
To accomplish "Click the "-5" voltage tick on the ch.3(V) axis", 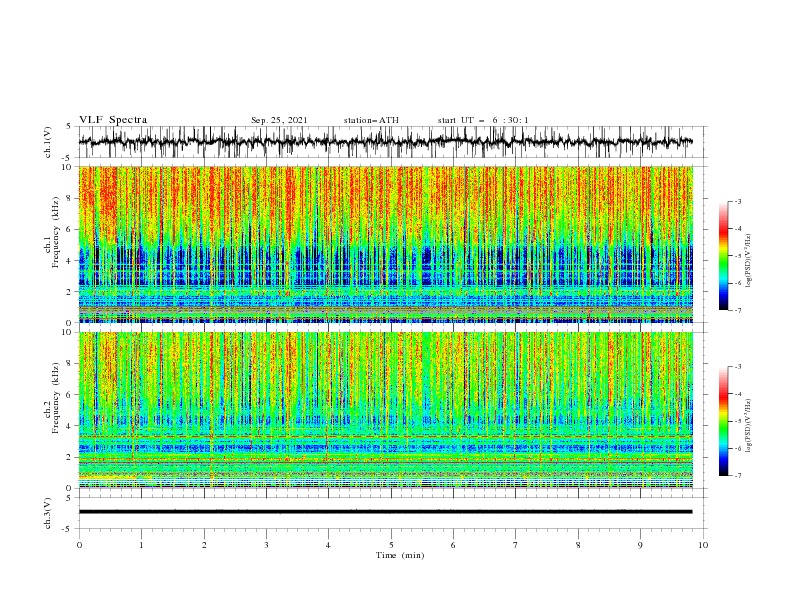I will (68, 529).
